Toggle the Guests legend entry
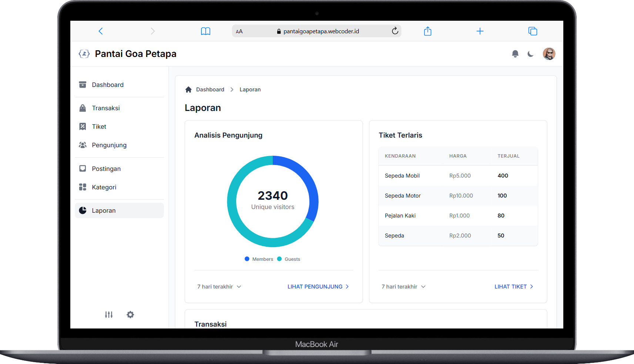Image resolution: width=634 pixels, height=364 pixels. coord(289,259)
